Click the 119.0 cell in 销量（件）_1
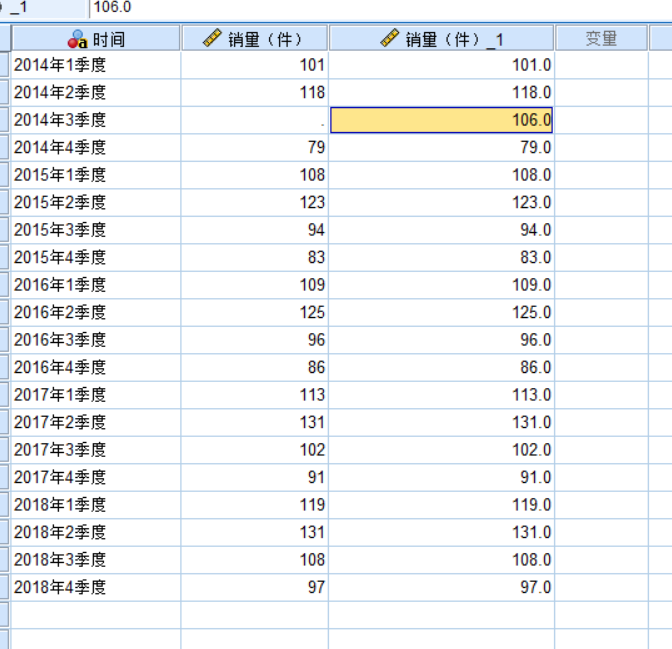This screenshot has width=672, height=649. pyautogui.click(x=441, y=505)
